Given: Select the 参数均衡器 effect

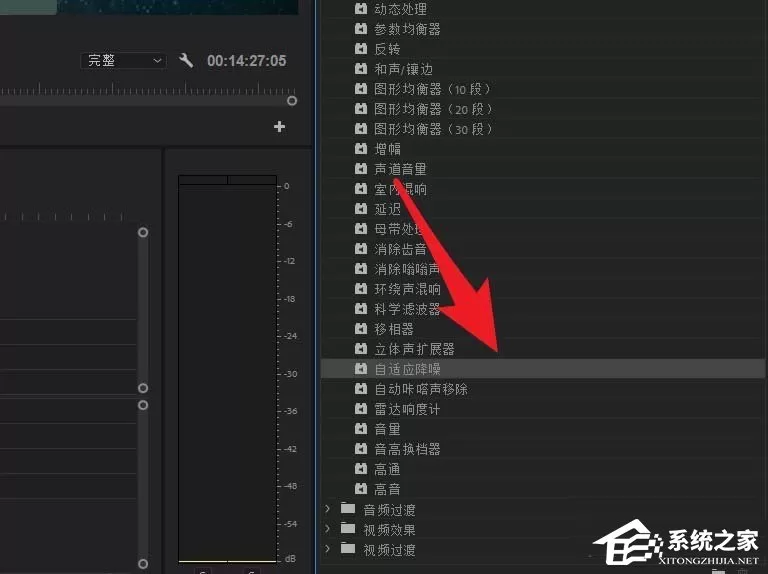Looking at the screenshot, I should point(408,29).
